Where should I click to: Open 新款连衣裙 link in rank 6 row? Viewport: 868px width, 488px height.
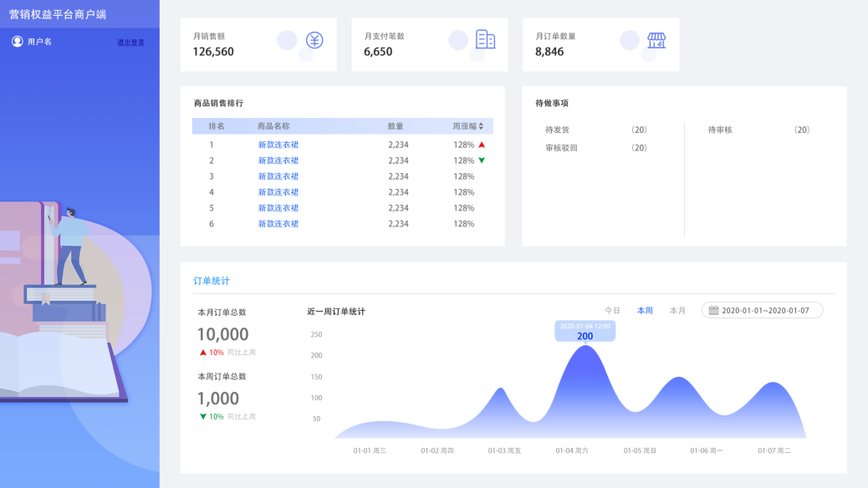(x=278, y=224)
